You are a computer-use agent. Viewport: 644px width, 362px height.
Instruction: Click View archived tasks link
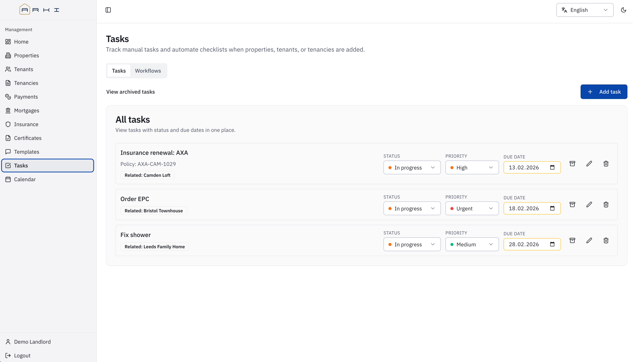(130, 92)
